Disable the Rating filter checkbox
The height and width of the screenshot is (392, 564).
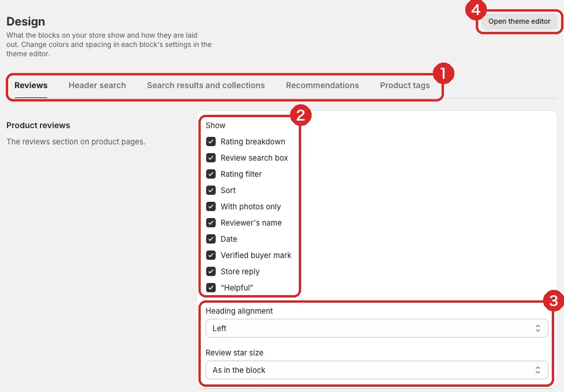click(211, 174)
